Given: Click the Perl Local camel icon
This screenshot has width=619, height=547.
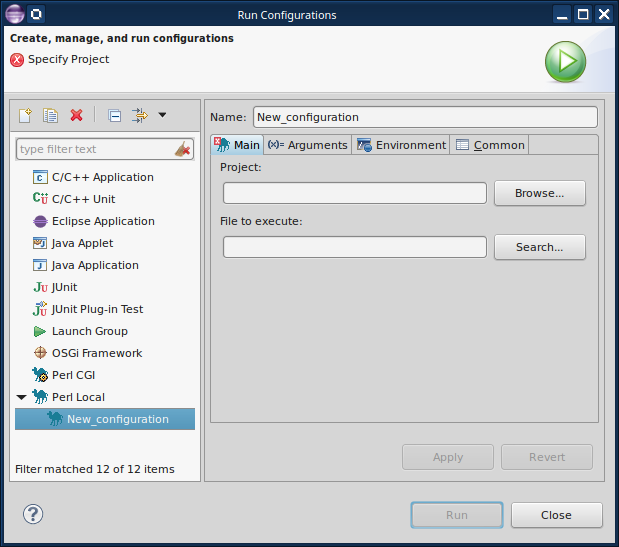Looking at the screenshot, I should [x=40, y=397].
